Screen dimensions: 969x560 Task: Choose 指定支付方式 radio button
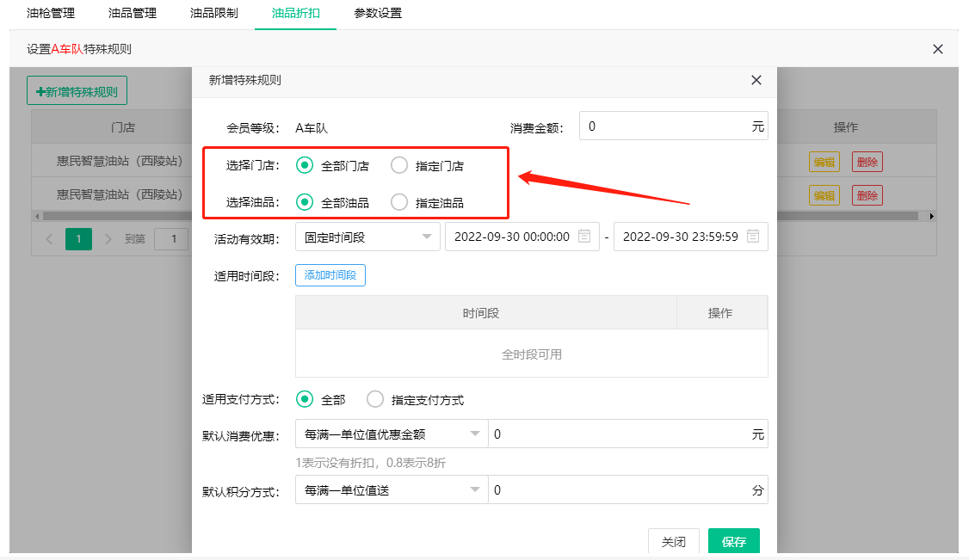click(x=375, y=399)
